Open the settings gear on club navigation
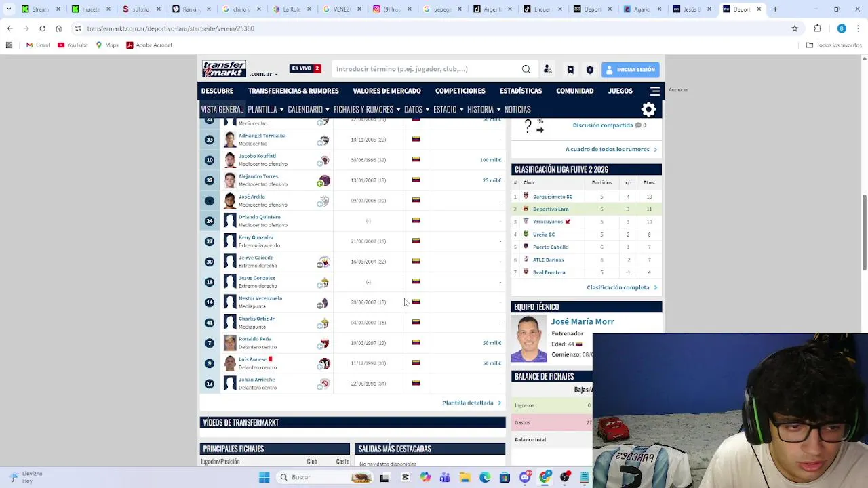 pyautogui.click(x=649, y=109)
